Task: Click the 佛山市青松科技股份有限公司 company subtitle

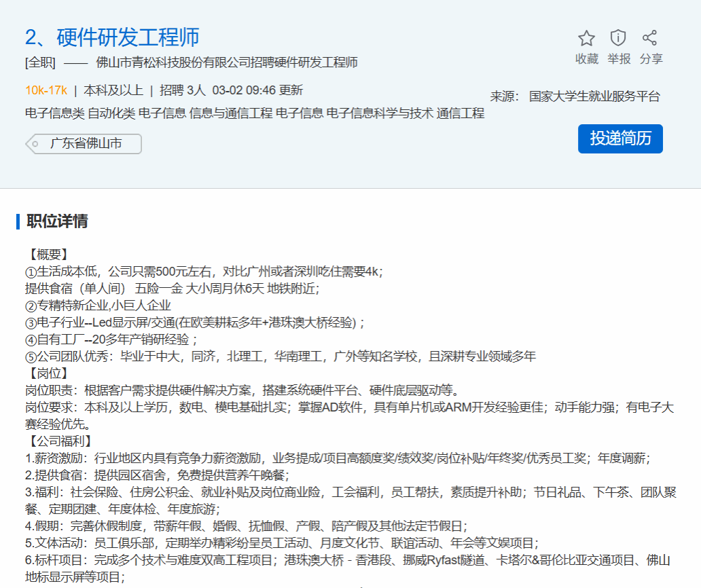Action: [x=227, y=63]
